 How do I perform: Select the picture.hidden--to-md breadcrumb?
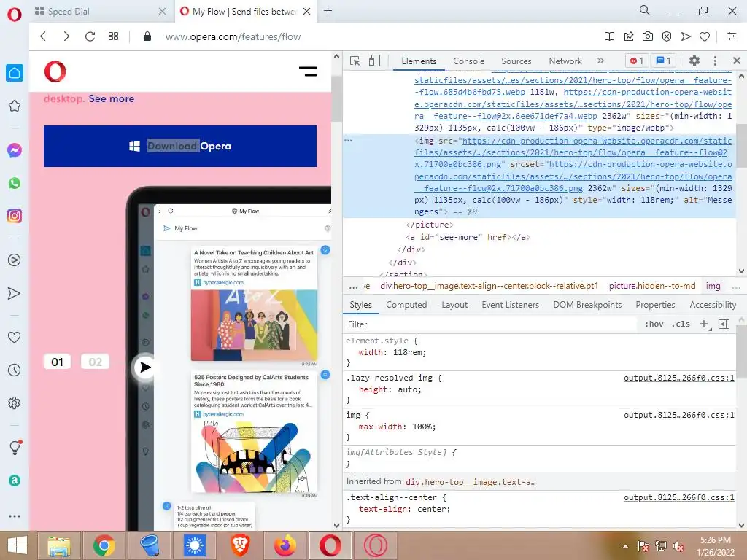tap(651, 286)
